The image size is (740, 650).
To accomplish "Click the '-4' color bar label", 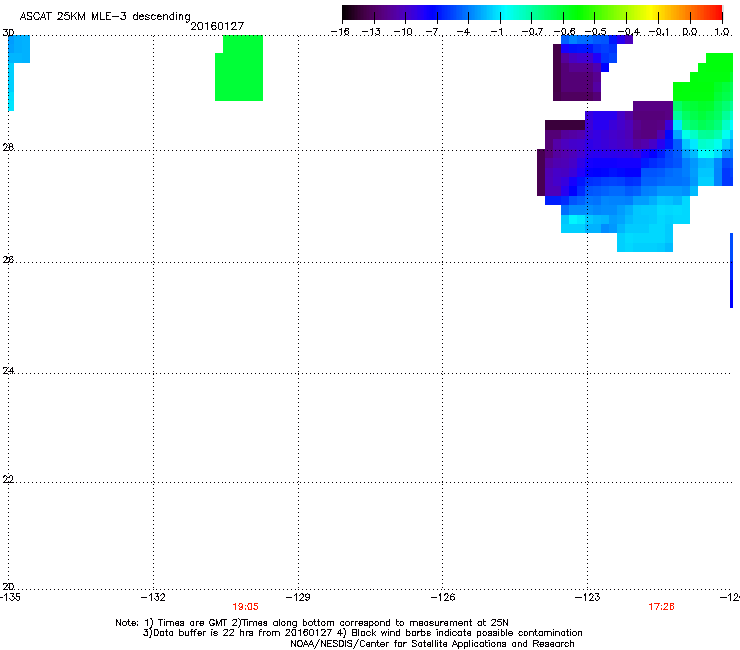I will click(x=465, y=32).
